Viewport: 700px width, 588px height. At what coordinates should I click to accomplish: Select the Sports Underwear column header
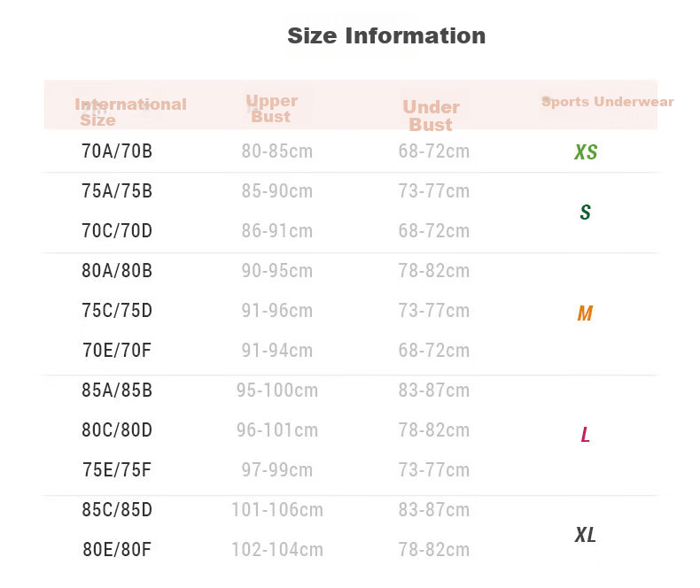[608, 102]
